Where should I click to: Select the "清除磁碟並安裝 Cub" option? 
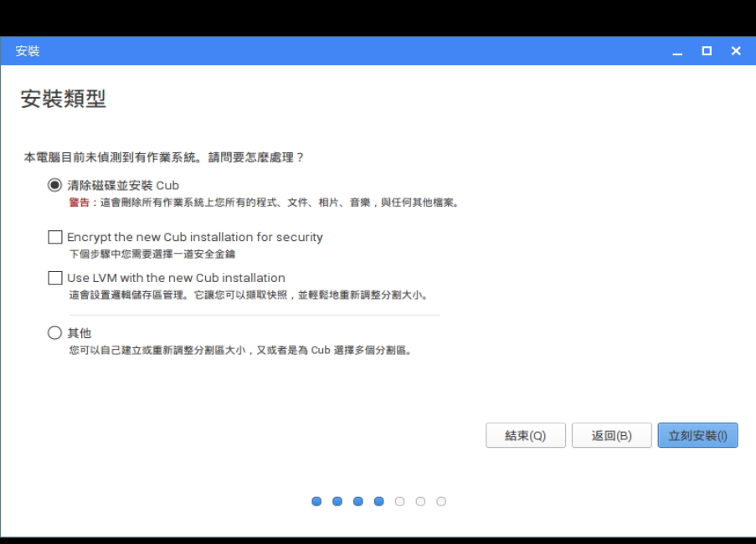tap(54, 184)
